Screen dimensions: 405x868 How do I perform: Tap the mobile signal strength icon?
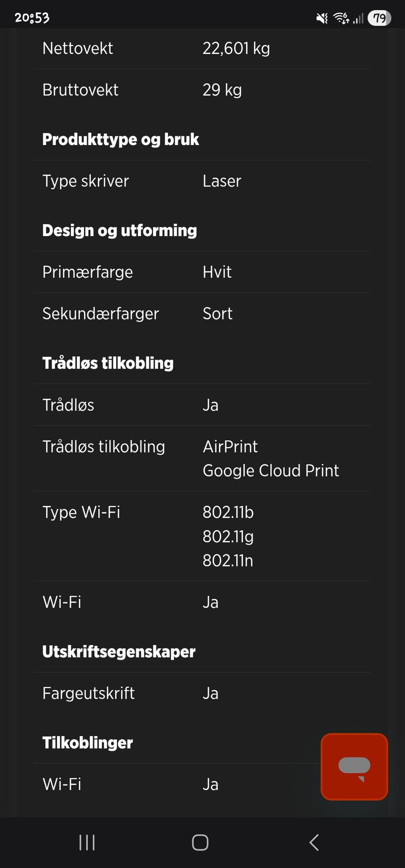pyautogui.click(x=358, y=18)
